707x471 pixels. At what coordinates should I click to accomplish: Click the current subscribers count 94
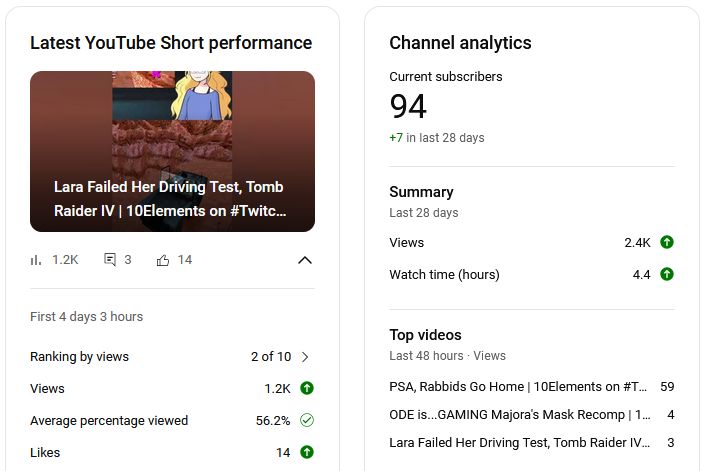pyautogui.click(x=408, y=106)
